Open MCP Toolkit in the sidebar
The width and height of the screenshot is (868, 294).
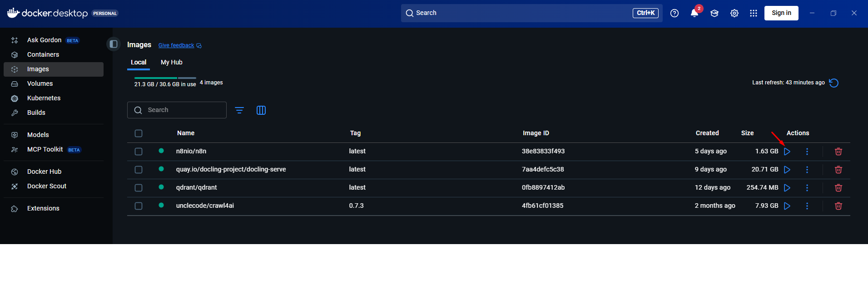pyautogui.click(x=54, y=149)
